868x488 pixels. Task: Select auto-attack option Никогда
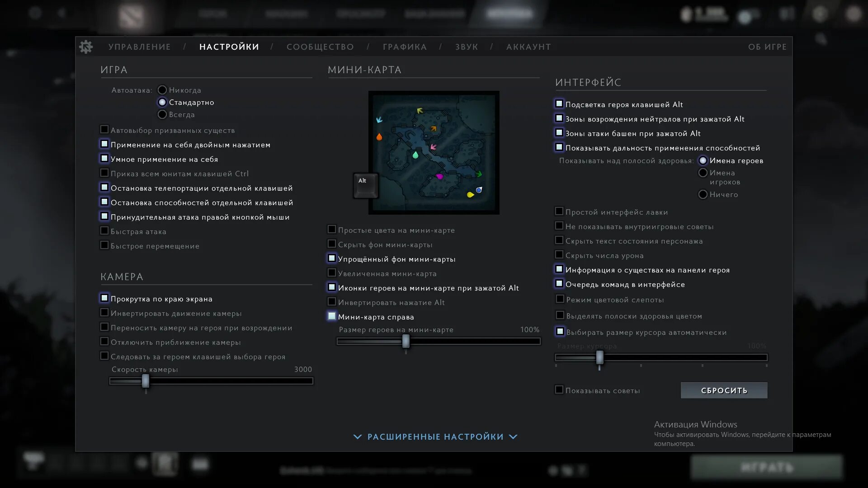click(x=162, y=90)
